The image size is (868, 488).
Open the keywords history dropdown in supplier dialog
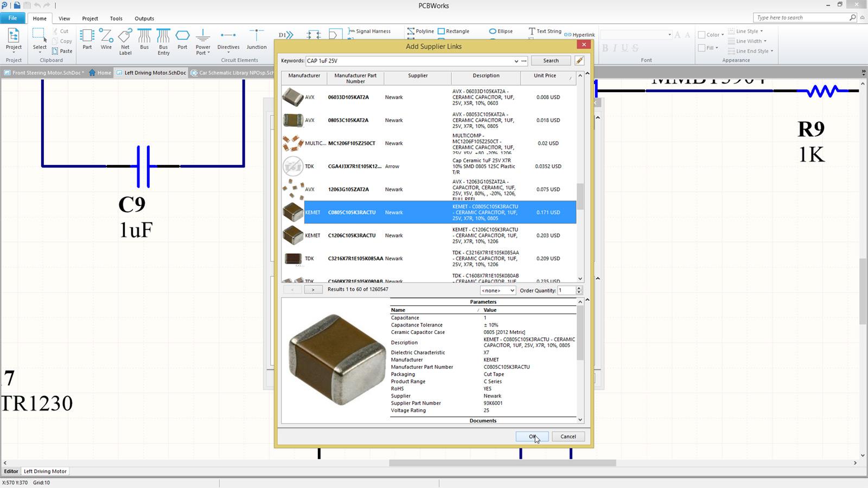click(x=516, y=61)
